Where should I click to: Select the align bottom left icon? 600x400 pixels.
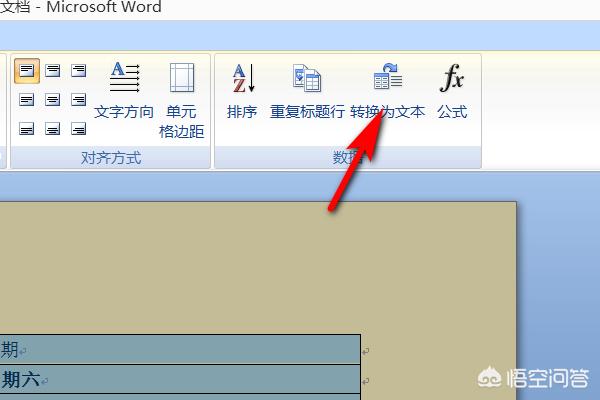click(x=27, y=129)
